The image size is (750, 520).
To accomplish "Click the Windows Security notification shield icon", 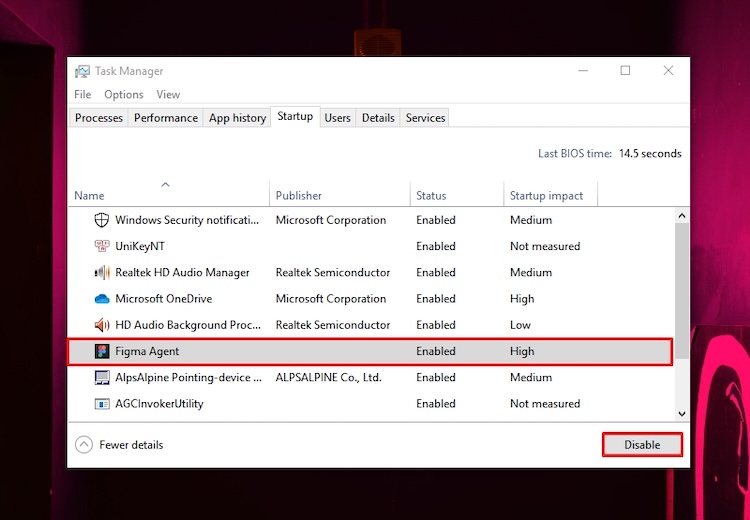I will coord(101,220).
